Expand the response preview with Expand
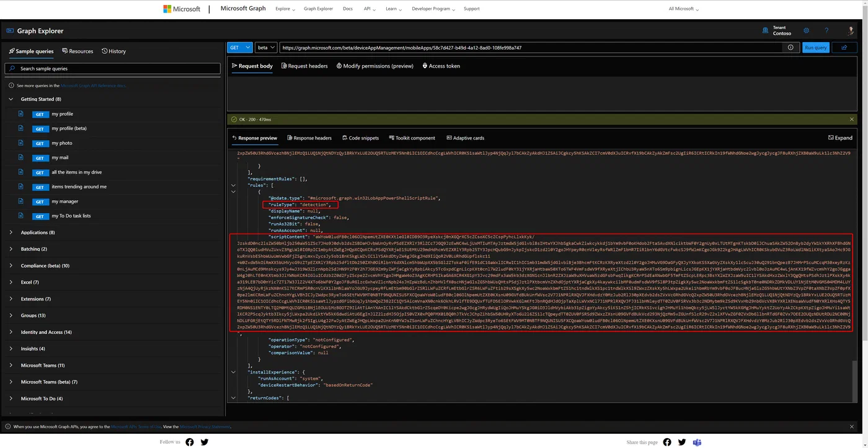This screenshot has height=448, width=868. click(x=840, y=138)
